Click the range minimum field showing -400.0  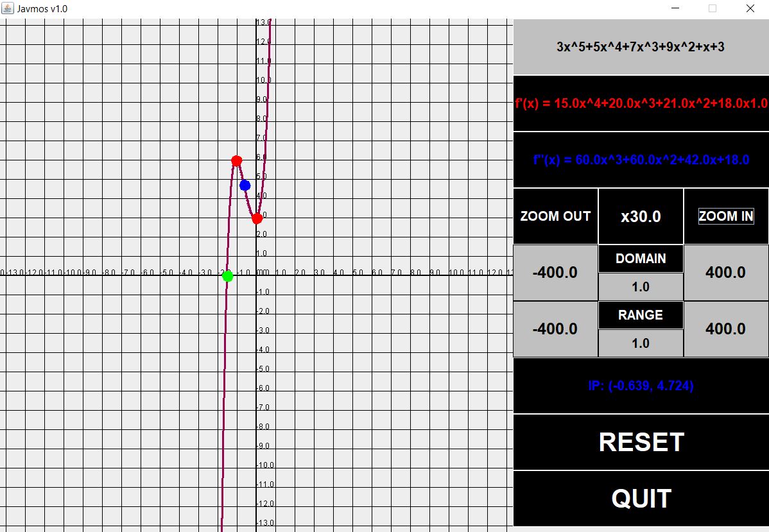pyautogui.click(x=555, y=329)
